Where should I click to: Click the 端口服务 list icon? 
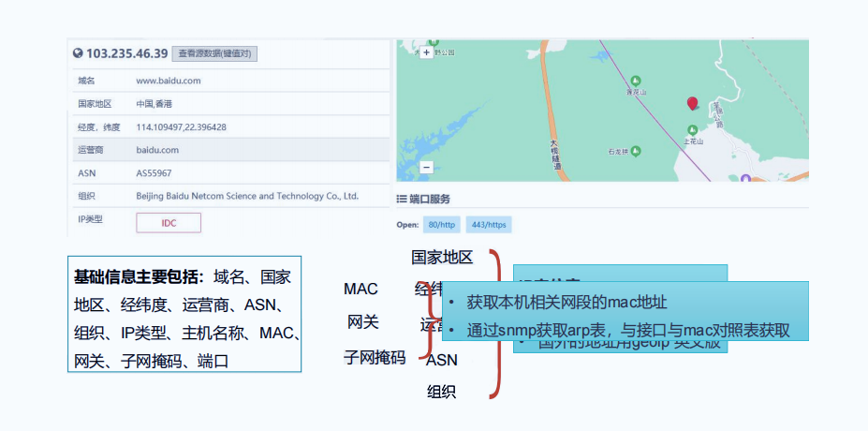pyautogui.click(x=402, y=199)
